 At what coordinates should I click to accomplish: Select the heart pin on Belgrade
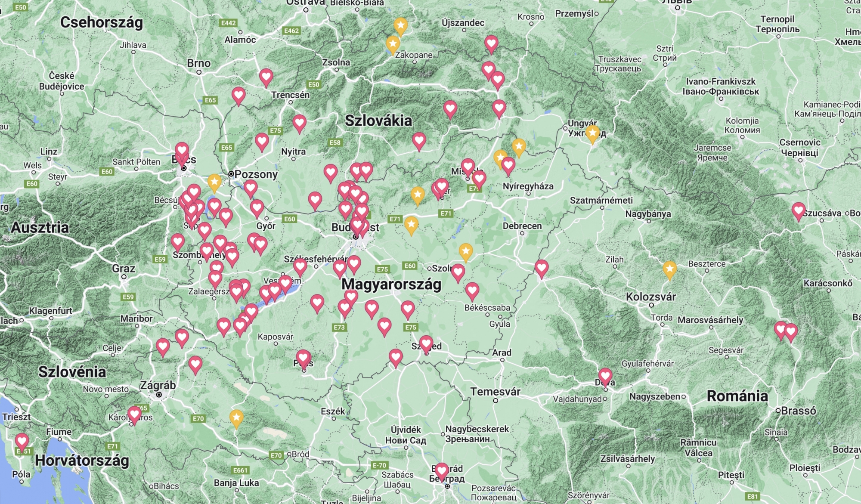pyautogui.click(x=442, y=470)
